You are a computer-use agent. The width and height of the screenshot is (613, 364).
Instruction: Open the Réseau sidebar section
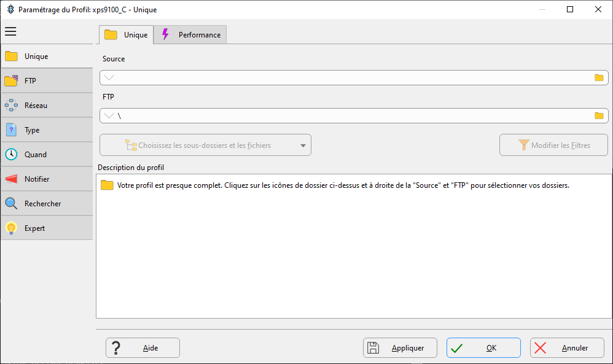[47, 106]
